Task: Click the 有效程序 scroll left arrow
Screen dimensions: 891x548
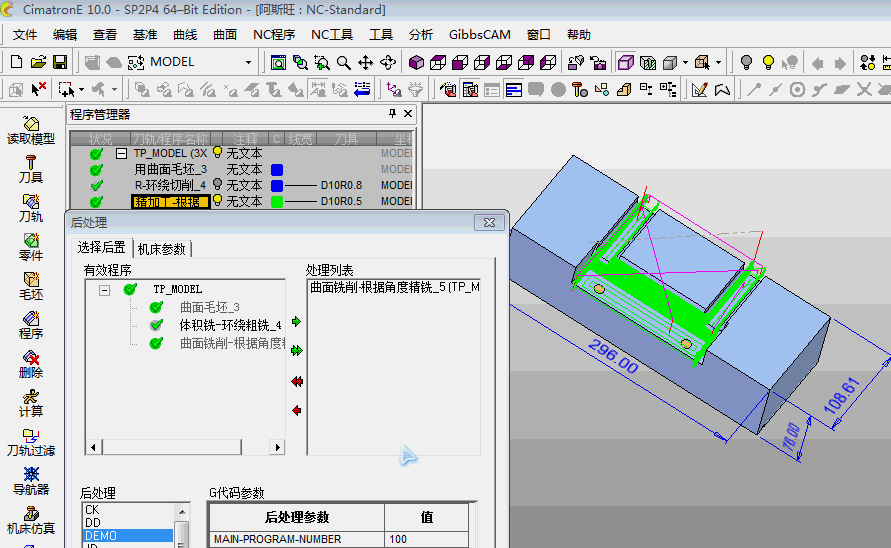Action: coord(93,447)
